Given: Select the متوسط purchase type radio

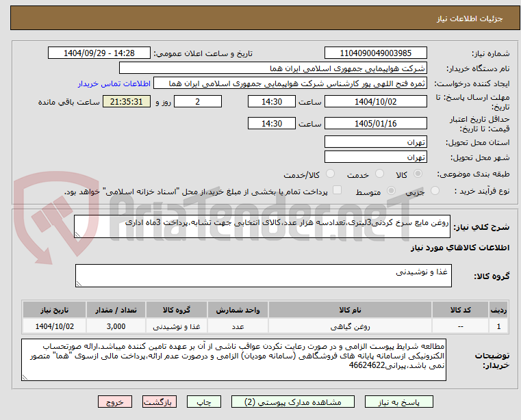Looking at the screenshot, I should click(x=391, y=191).
